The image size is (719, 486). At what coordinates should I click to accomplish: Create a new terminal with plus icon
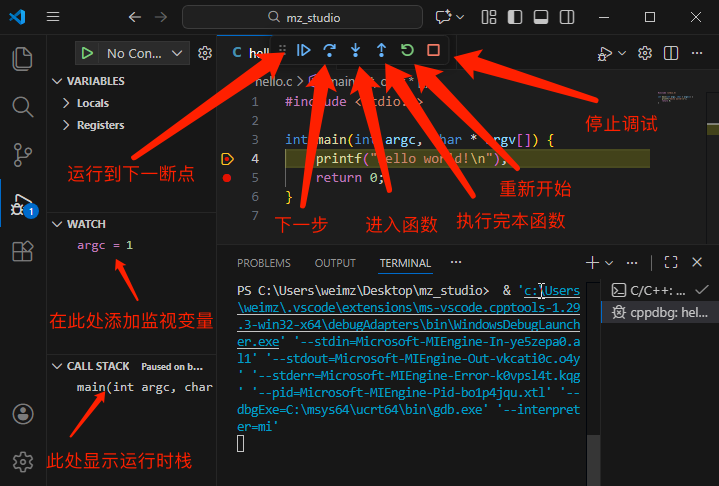(592, 263)
